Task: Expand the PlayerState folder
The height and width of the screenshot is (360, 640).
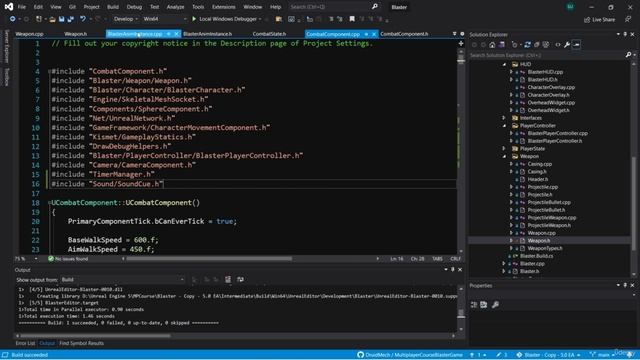Action: [x=504, y=149]
